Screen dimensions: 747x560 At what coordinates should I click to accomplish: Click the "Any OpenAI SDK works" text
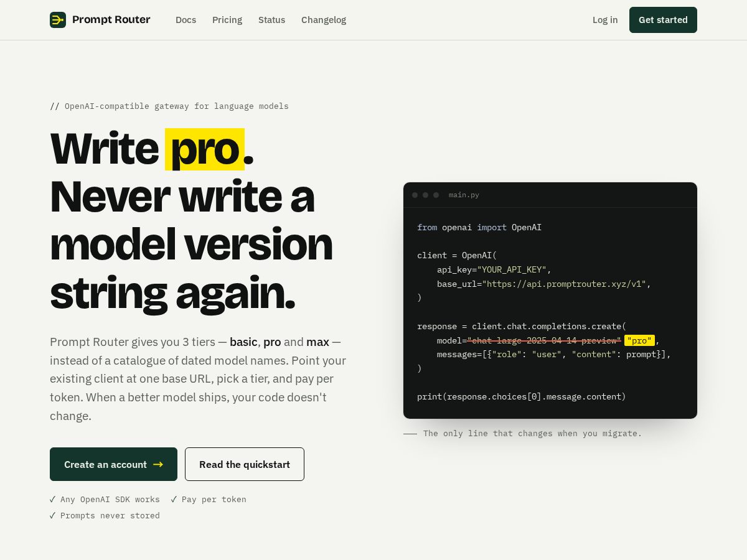(110, 499)
